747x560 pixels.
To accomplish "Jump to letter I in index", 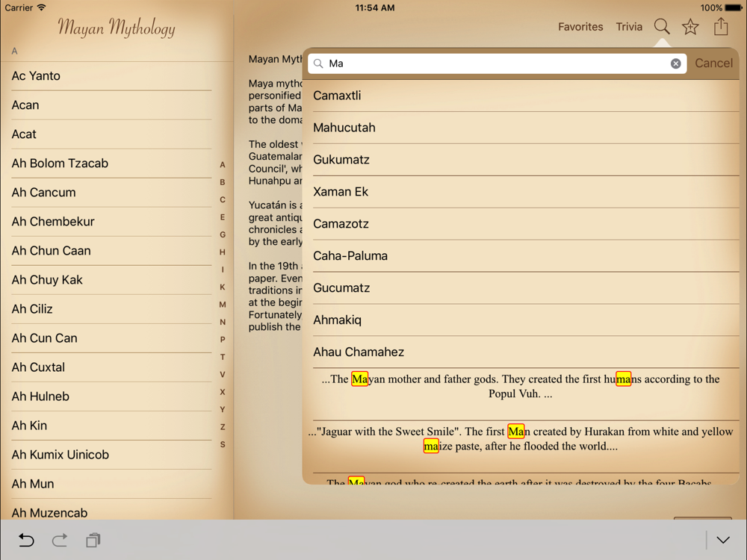I will [x=223, y=270].
